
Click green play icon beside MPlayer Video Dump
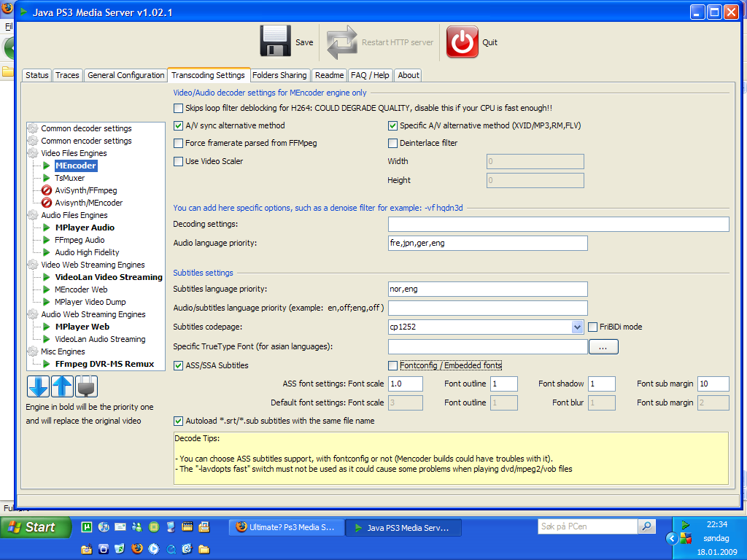click(x=47, y=302)
